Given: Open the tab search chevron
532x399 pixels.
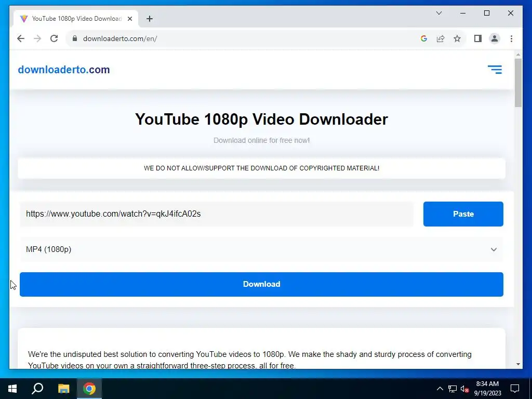Looking at the screenshot, I should pyautogui.click(x=439, y=13).
